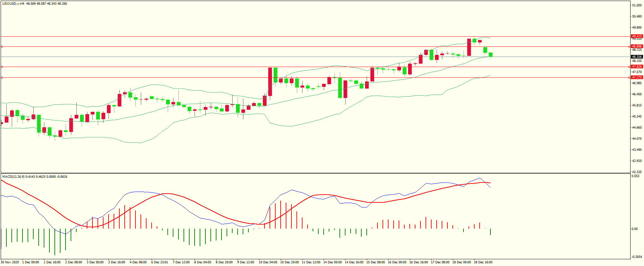Click the 50.480 price axis label
The image size is (644, 266).
(637, 16)
